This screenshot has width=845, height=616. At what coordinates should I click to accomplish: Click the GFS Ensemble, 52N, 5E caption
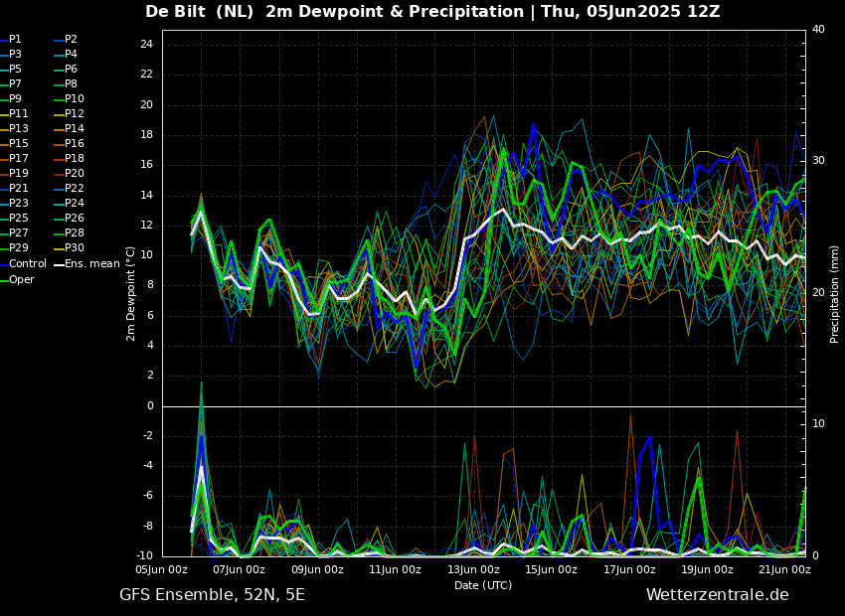tap(212, 595)
